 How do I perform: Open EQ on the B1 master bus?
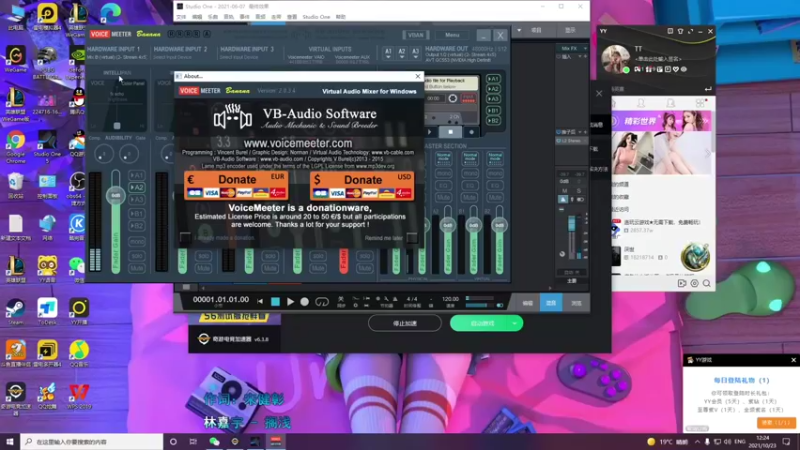(470, 185)
